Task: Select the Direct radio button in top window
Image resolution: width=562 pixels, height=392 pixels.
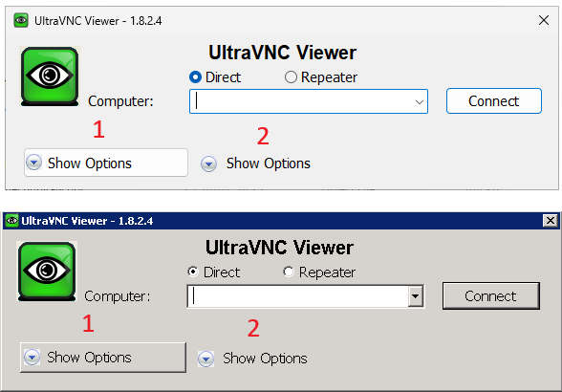Action: pyautogui.click(x=195, y=77)
